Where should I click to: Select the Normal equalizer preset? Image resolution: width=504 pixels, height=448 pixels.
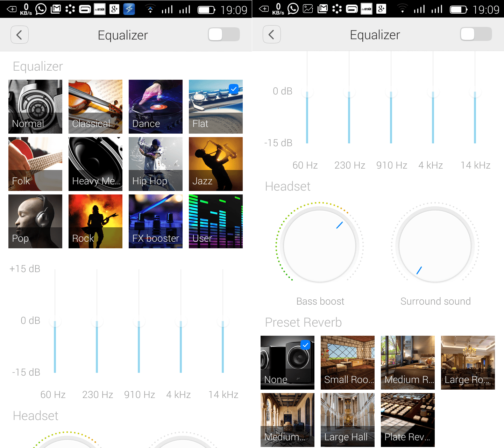pos(35,107)
